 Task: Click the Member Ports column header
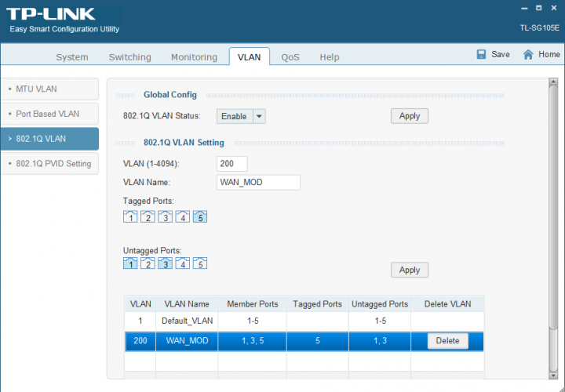point(253,304)
